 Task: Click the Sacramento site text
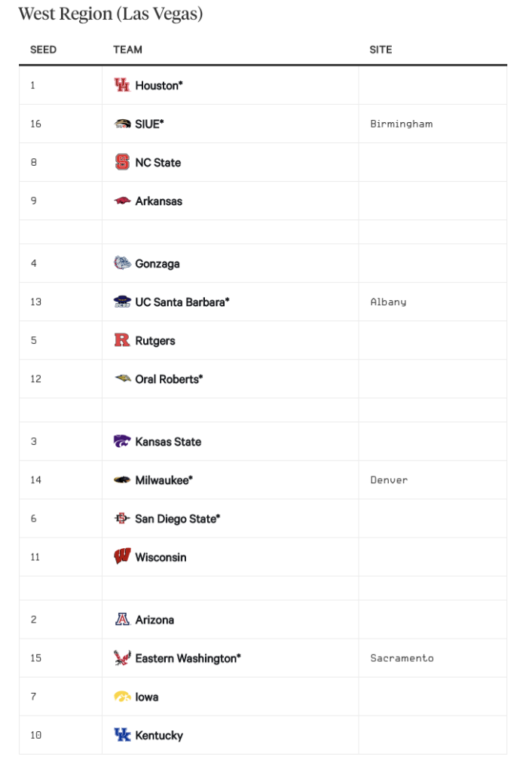[402, 658]
